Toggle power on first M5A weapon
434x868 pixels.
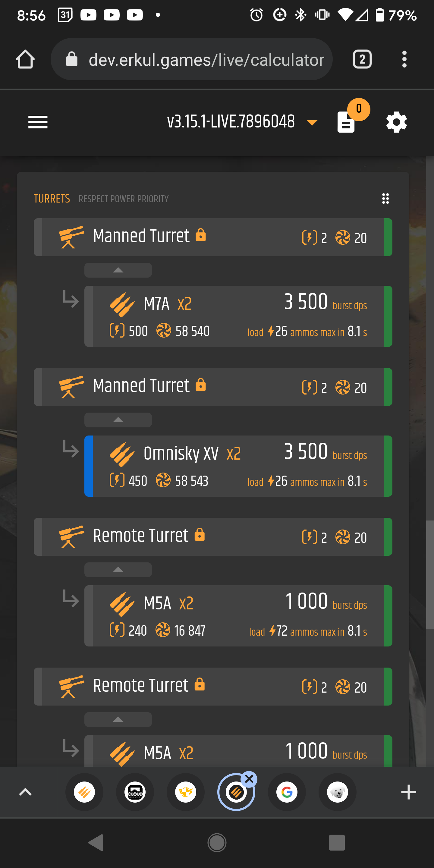coord(388,616)
